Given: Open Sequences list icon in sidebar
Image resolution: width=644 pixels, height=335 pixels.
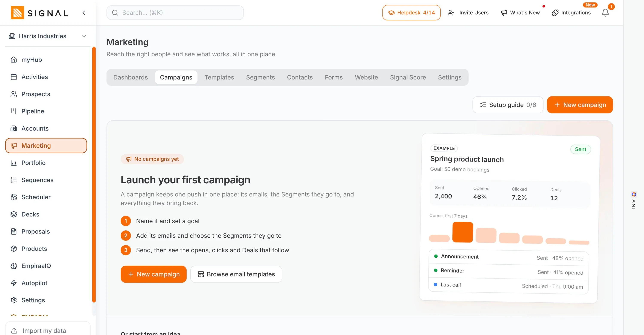Looking at the screenshot, I should coord(14,180).
